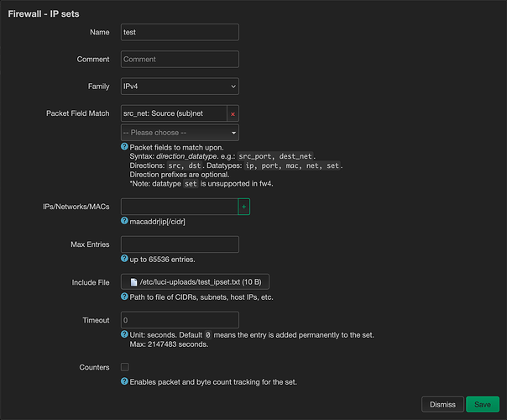Open the Family IPv4 dropdown
Viewport: 507px width, 420px height.
(180, 87)
